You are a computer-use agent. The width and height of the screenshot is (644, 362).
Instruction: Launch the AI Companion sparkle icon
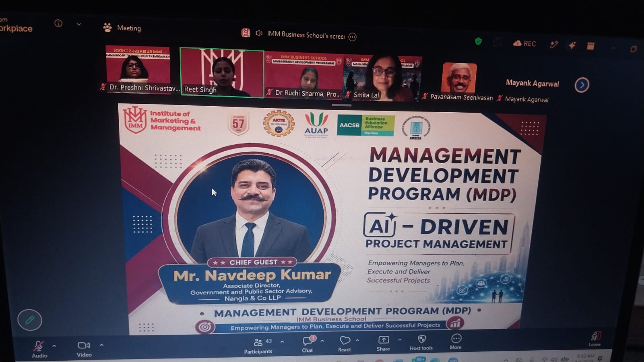pyautogui.click(x=572, y=45)
